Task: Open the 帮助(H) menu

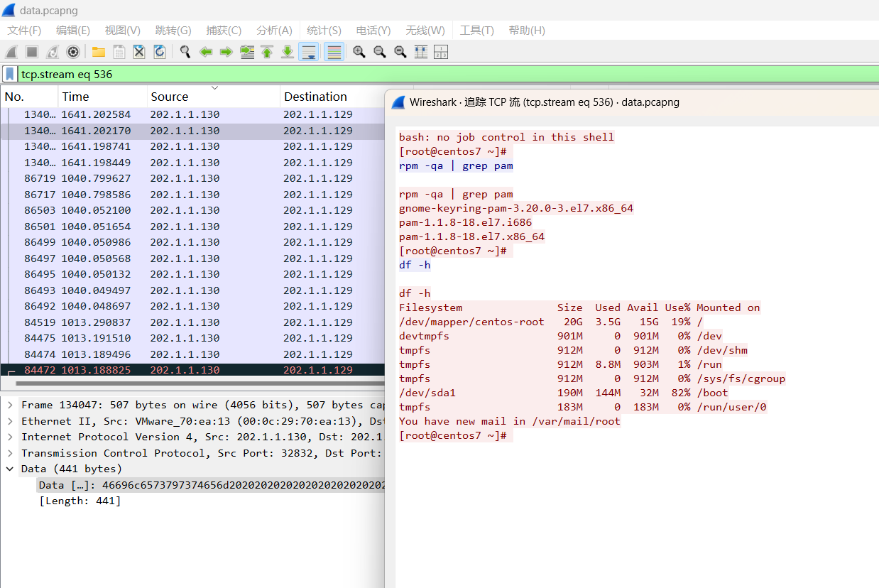Action: pyautogui.click(x=527, y=31)
